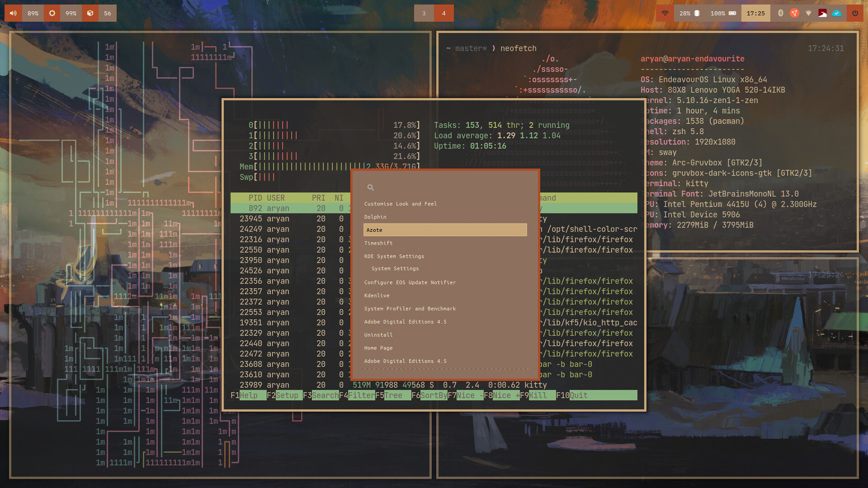Click the package updates cube icon
The image size is (868, 488).
(90, 13)
